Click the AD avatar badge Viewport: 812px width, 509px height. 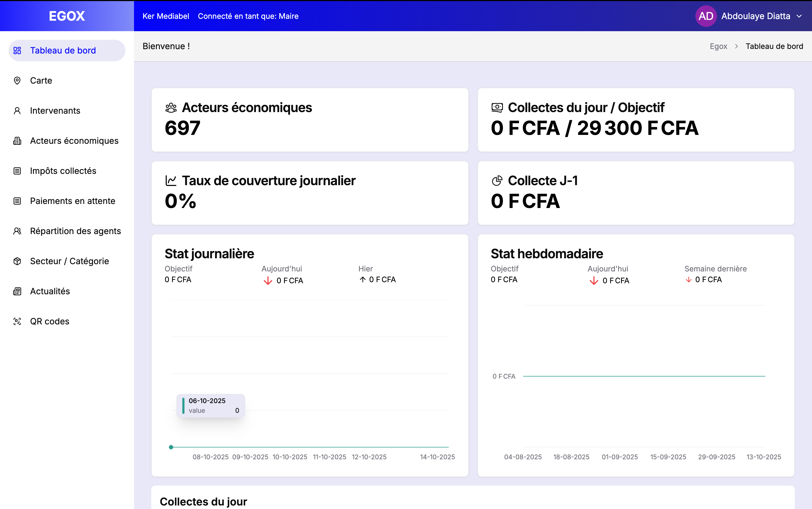pyautogui.click(x=705, y=16)
